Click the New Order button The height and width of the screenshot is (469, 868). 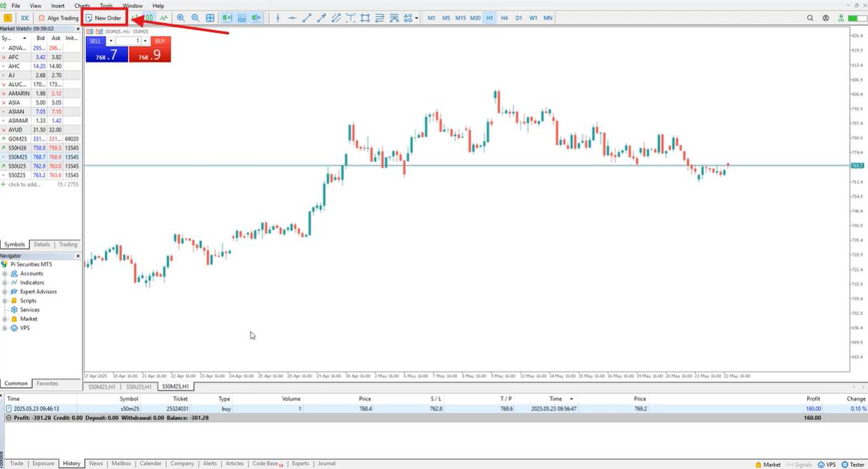[104, 17]
